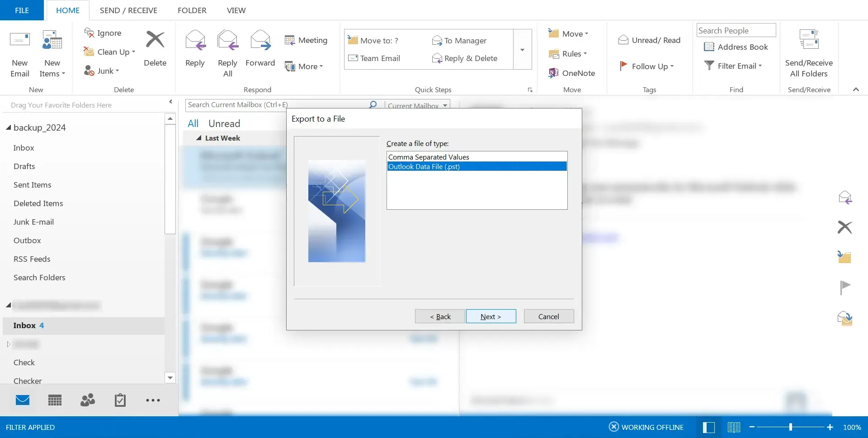
Task: Open the Move dropdown
Action: coord(568,34)
